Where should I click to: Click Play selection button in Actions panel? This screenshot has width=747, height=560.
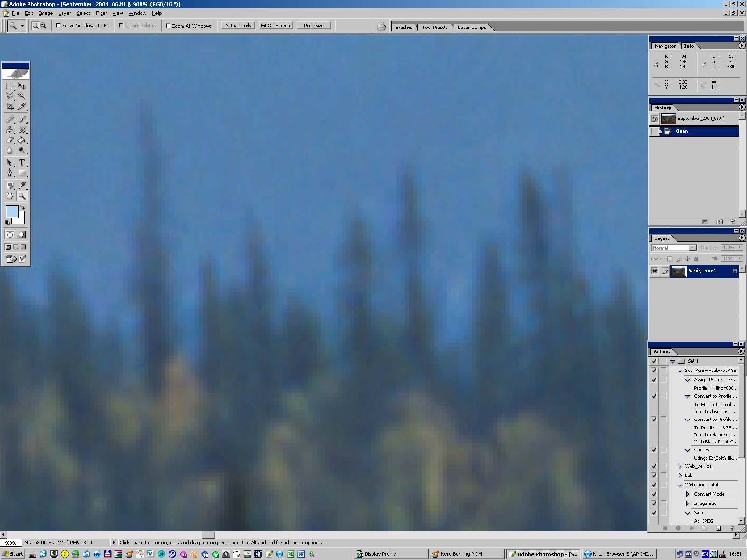tap(691, 528)
